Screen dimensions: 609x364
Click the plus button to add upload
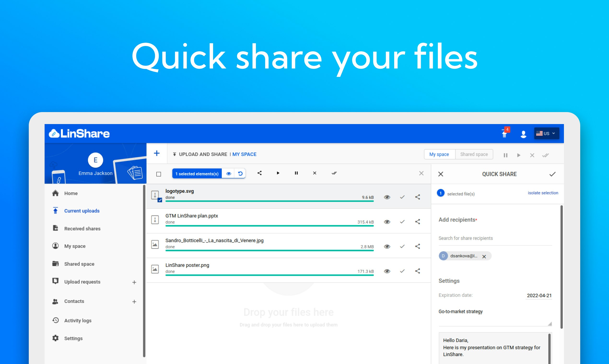coord(157,154)
